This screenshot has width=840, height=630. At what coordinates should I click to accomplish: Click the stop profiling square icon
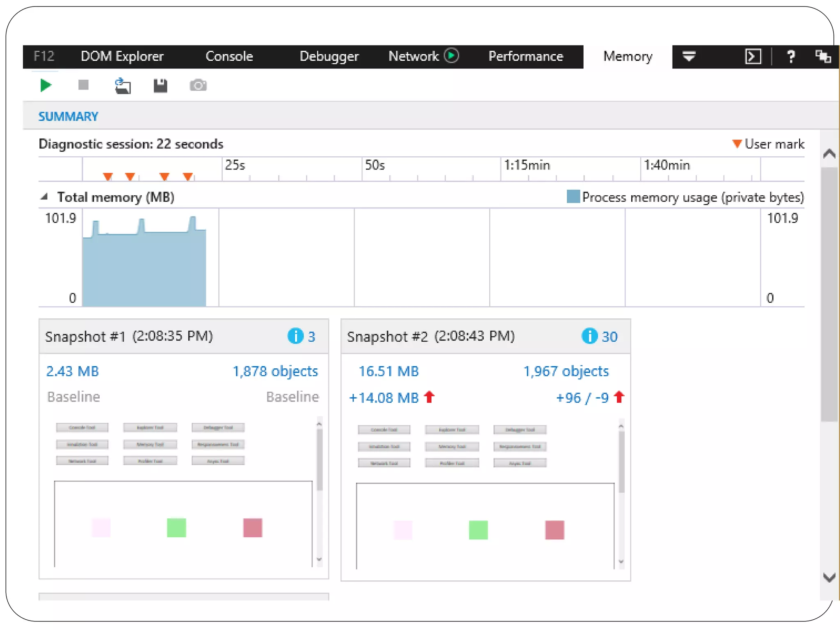83,85
